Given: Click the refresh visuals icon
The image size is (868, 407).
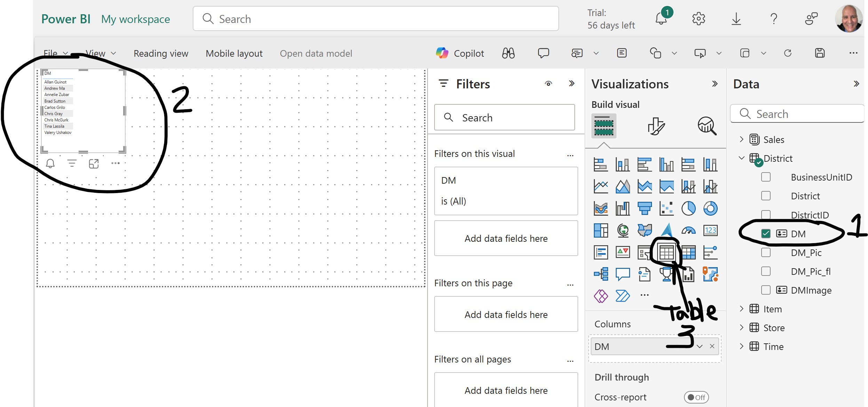Looking at the screenshot, I should point(788,53).
